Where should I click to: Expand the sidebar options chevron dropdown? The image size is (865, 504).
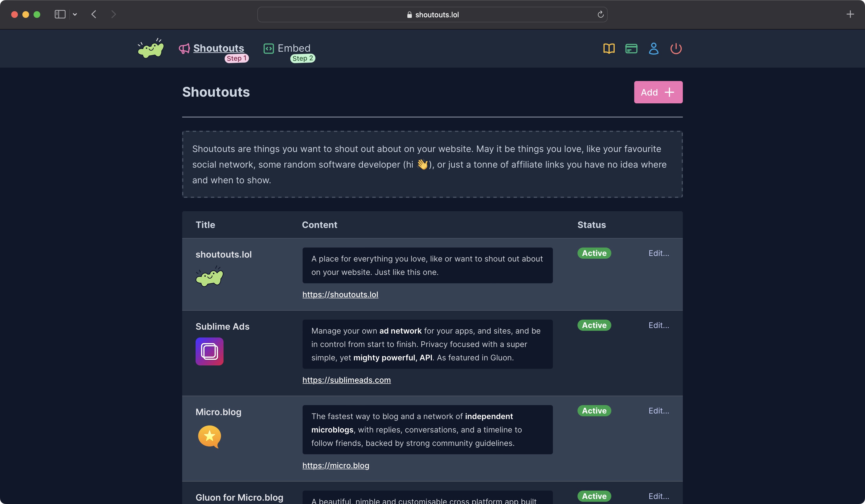tap(75, 15)
